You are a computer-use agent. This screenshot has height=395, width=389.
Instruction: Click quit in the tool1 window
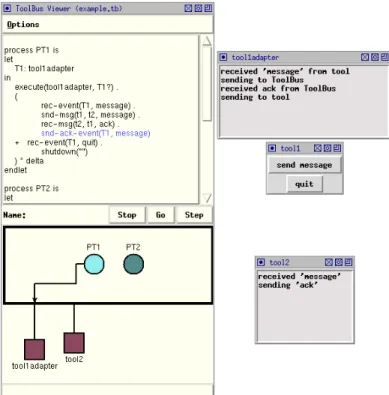tap(304, 184)
